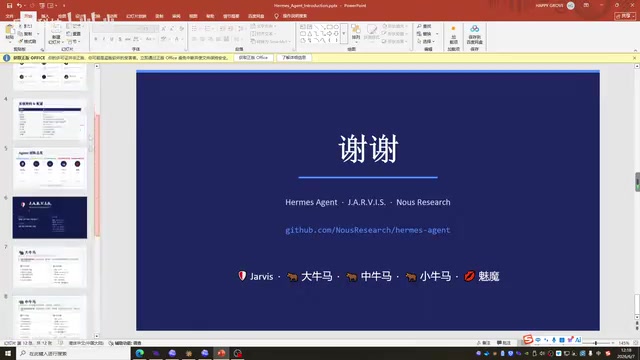This screenshot has width=640, height=360.
Task: Switch to the Slide Show ribbon tab
Action: coord(136,16)
